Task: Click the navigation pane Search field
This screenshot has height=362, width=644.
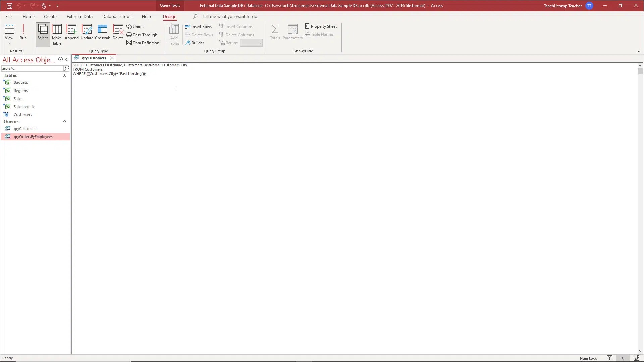Action: coord(32,68)
